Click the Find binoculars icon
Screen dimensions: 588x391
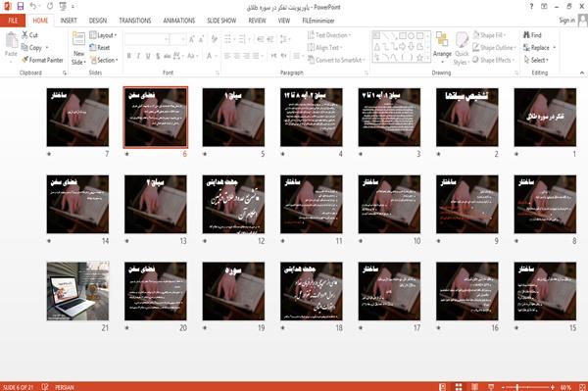pyautogui.click(x=526, y=35)
